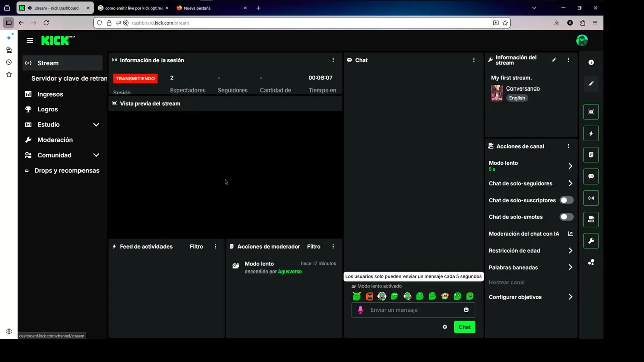The image size is (644, 362).
Task: Click Agusverso username link
Action: [290, 271]
